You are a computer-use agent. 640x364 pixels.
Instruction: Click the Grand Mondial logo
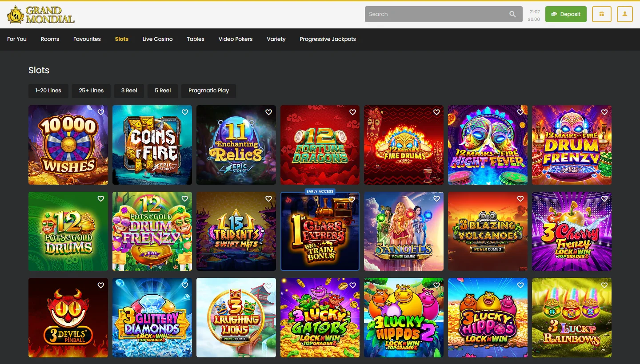[41, 15]
